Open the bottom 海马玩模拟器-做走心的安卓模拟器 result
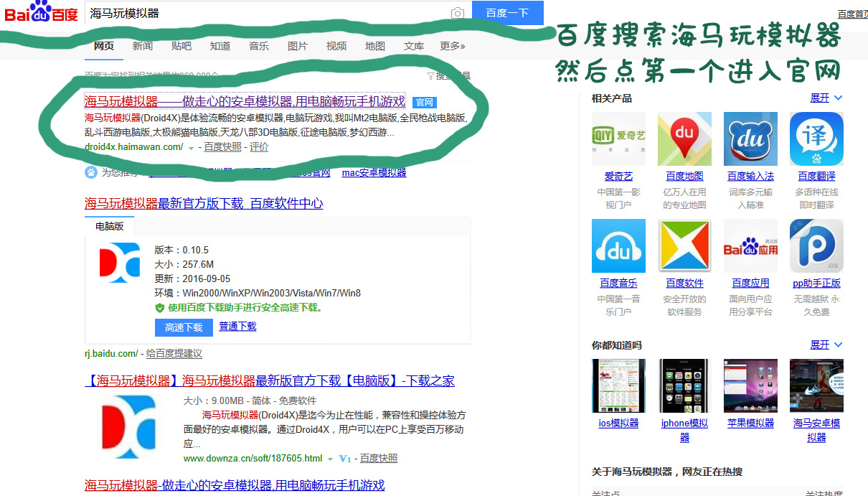This screenshot has width=868, height=496. coord(235,486)
